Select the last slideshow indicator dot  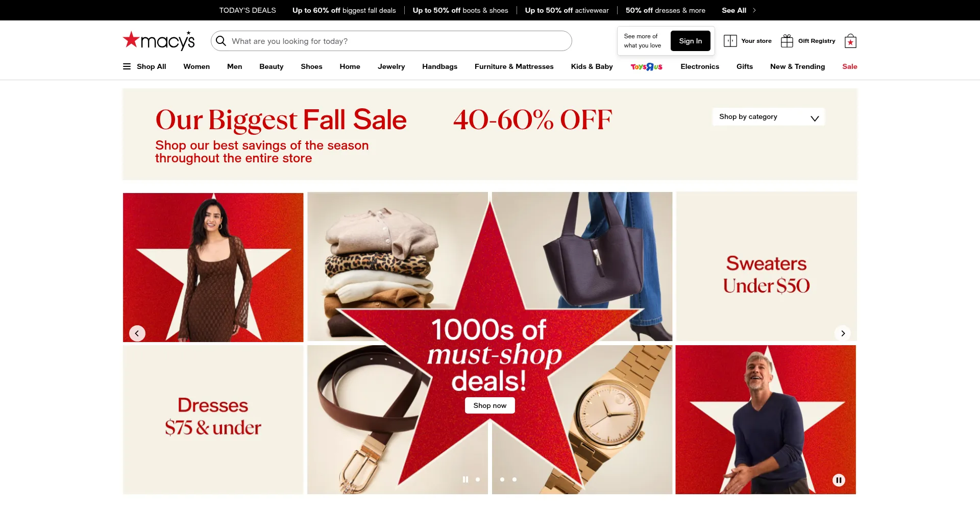click(514, 479)
